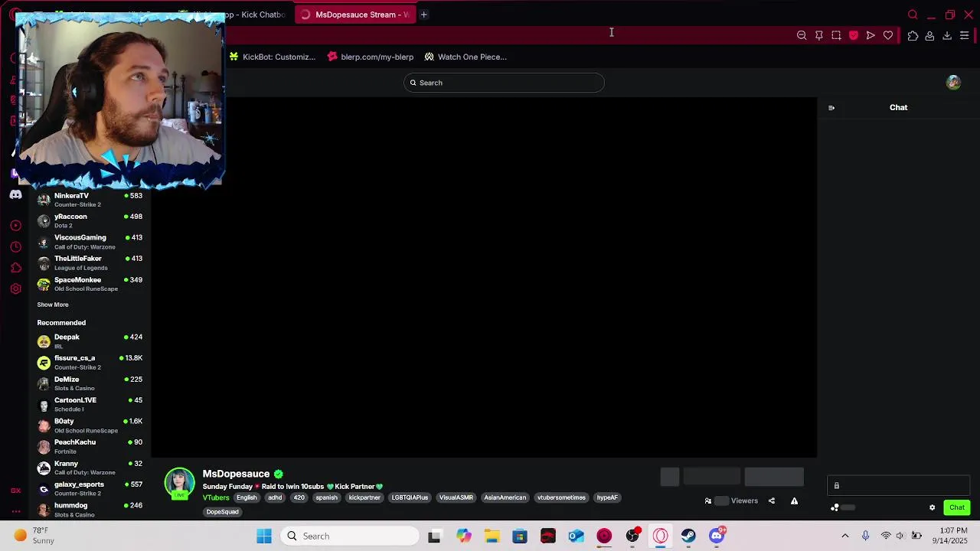Viewport: 980px width, 551px height.
Task: Click the kickpartner tag
Action: pyautogui.click(x=364, y=498)
